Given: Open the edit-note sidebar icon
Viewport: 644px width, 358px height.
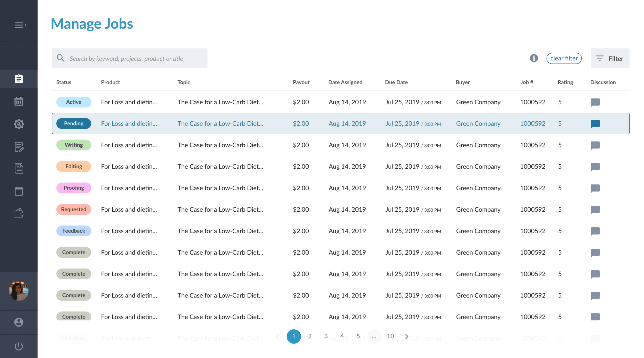Looking at the screenshot, I should coord(19,147).
